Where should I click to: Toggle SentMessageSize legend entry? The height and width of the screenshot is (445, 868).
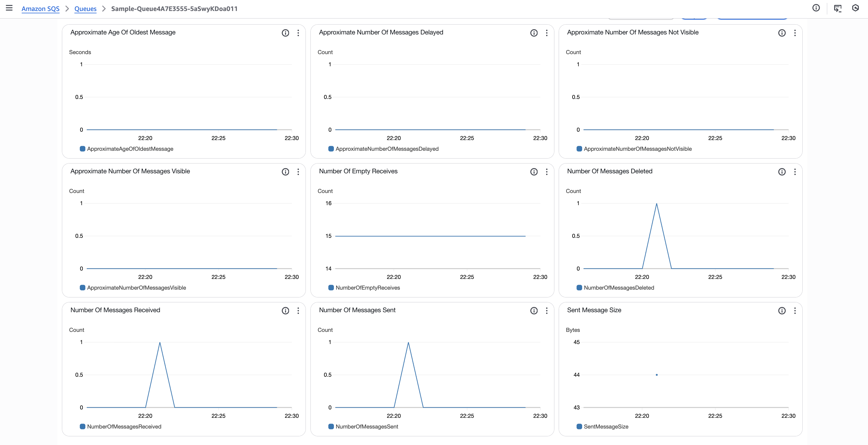coord(606,426)
